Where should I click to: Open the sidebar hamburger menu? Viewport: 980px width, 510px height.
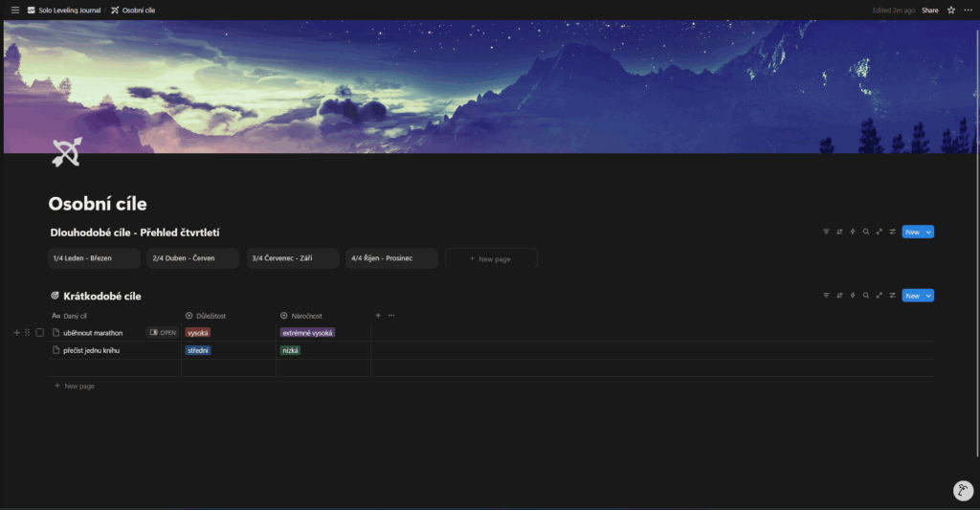click(14, 10)
